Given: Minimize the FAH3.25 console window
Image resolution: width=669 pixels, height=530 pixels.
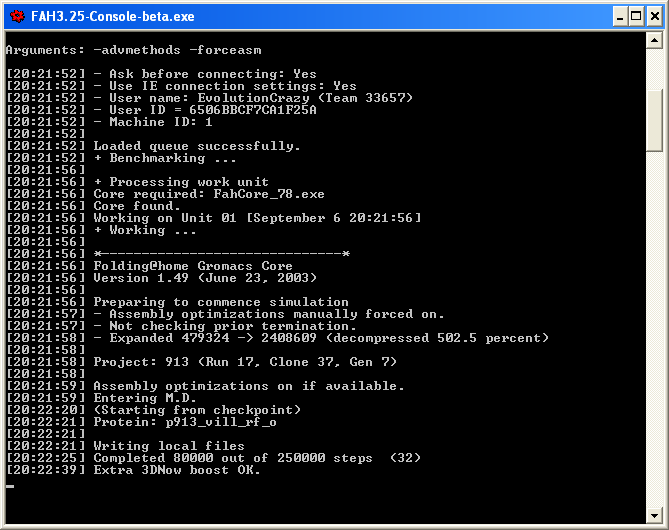Looking at the screenshot, I should (620, 17).
